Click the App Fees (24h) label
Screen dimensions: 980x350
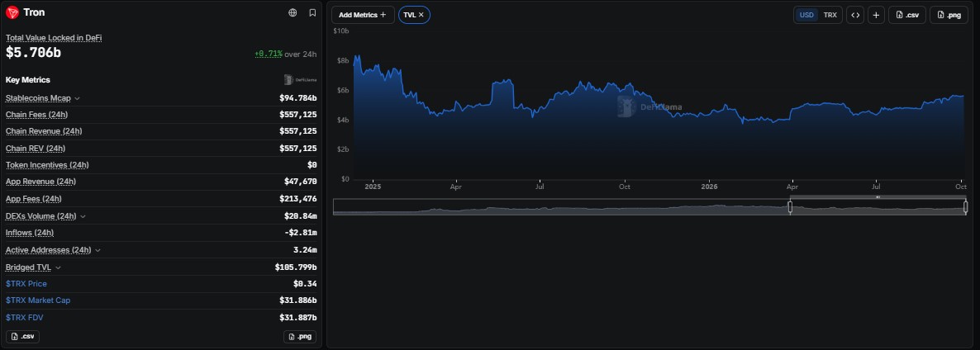34,199
